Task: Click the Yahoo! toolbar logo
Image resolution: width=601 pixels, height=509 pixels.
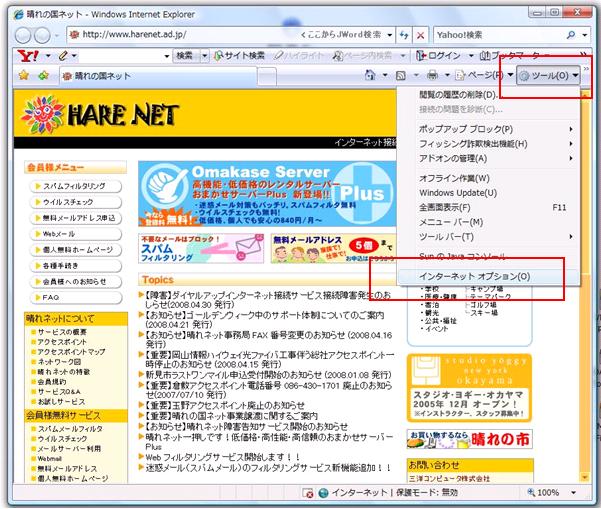Action: pos(28,56)
